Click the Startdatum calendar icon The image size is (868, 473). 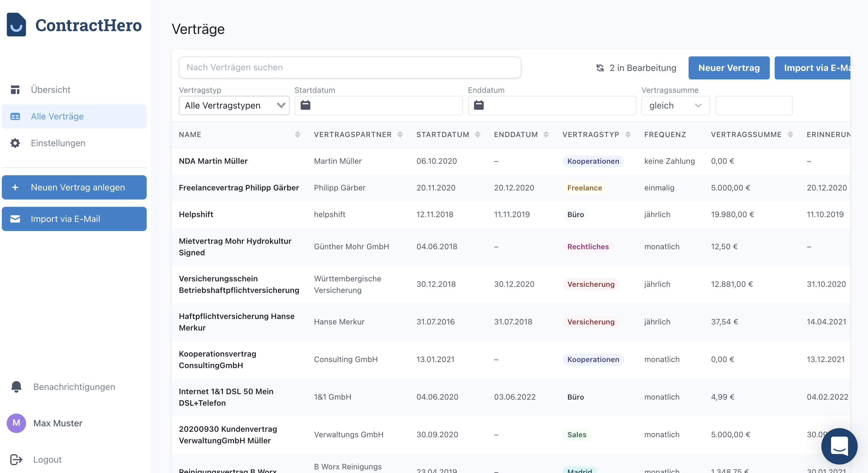(305, 105)
